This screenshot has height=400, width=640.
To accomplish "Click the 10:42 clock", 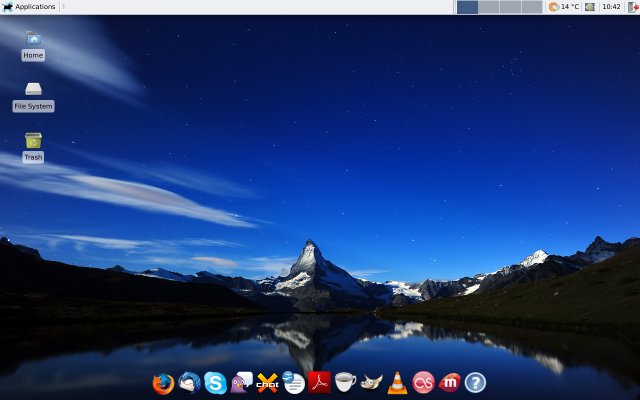I will [611, 7].
